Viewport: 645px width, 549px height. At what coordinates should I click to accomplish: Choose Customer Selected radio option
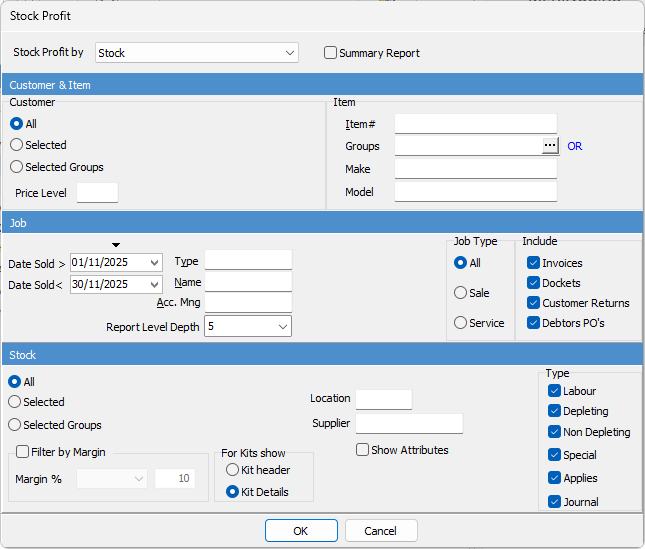click(x=16, y=145)
